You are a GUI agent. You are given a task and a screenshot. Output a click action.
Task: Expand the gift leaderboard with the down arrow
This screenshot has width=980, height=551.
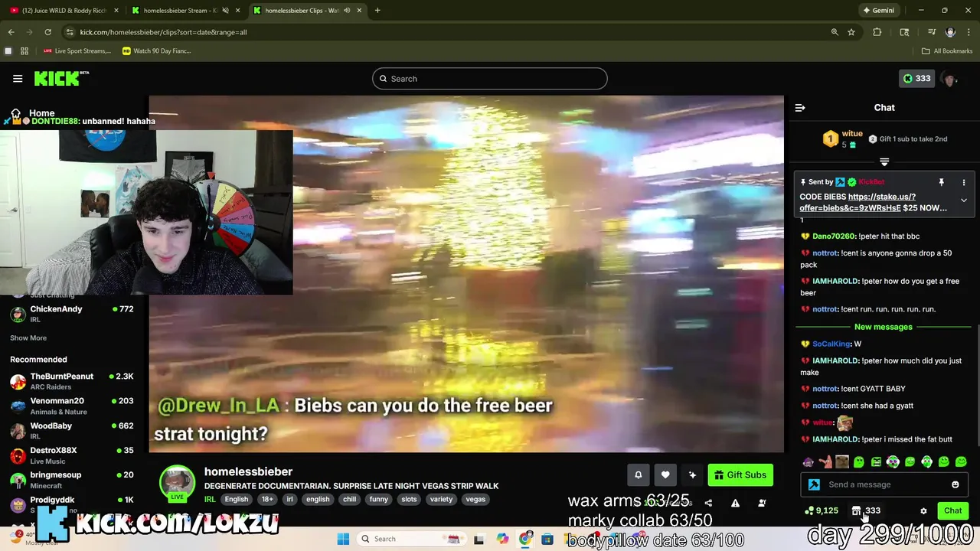click(884, 161)
